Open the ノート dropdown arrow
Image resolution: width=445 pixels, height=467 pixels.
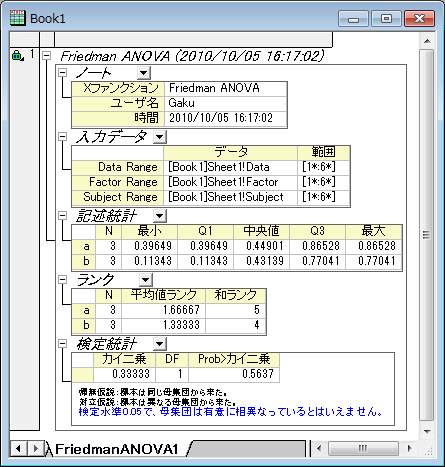pyautogui.click(x=144, y=73)
